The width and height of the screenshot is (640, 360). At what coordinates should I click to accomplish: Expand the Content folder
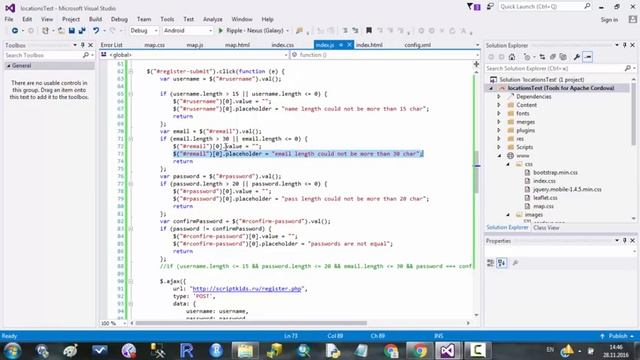(499, 105)
